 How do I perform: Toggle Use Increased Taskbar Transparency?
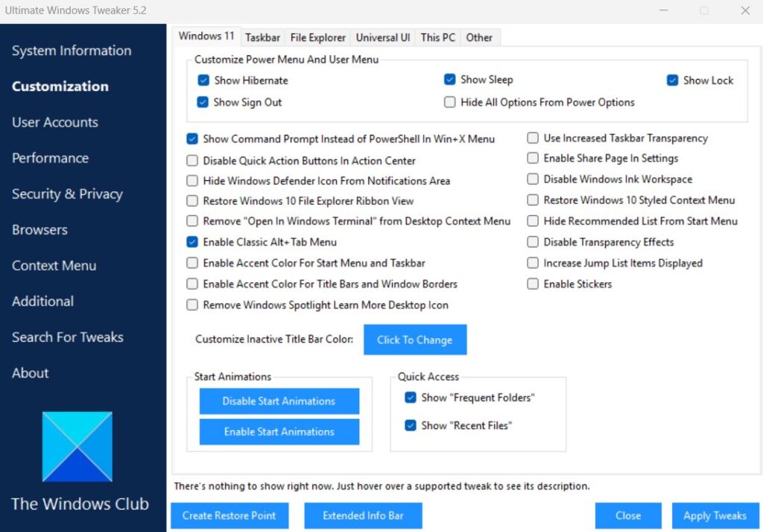coord(533,138)
